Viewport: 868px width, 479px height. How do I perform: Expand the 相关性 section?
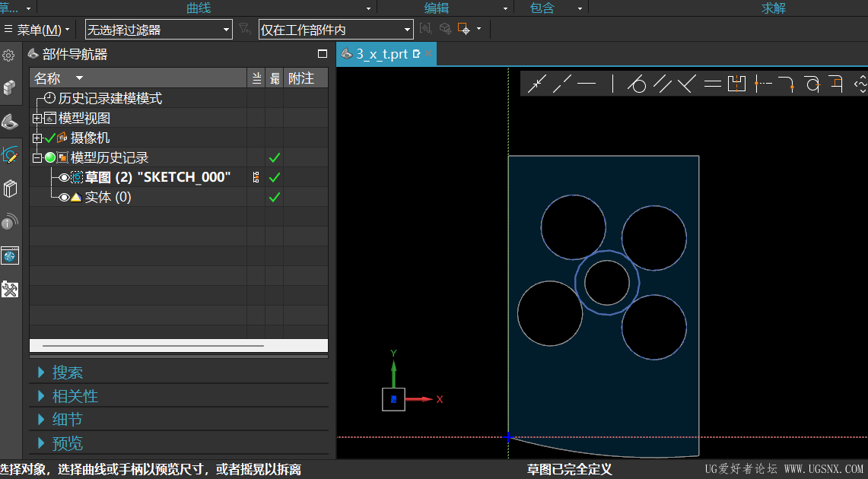(41, 396)
